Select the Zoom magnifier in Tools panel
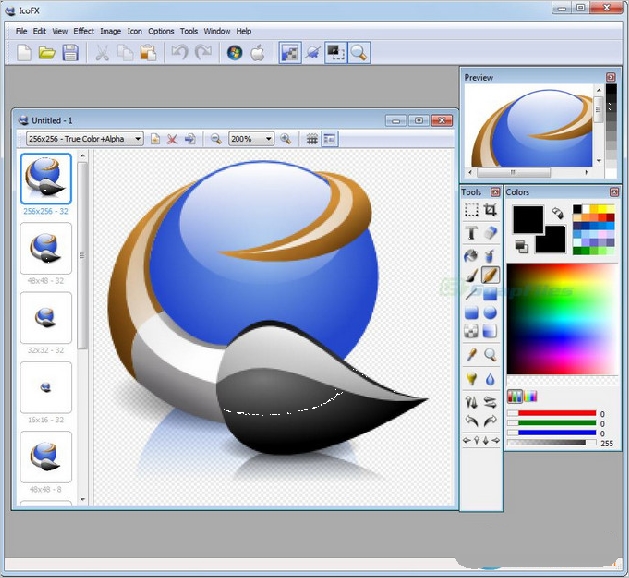Viewport: 629px width, 578px height. (490, 355)
